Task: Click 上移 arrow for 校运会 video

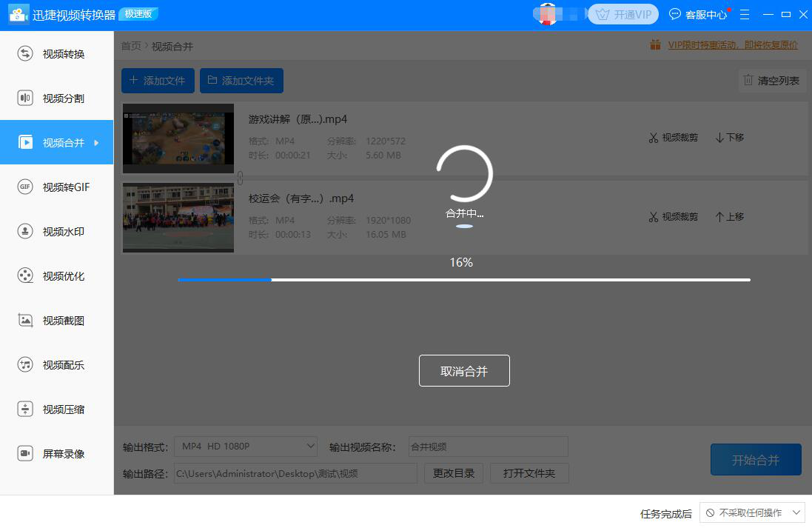Action: [730, 216]
